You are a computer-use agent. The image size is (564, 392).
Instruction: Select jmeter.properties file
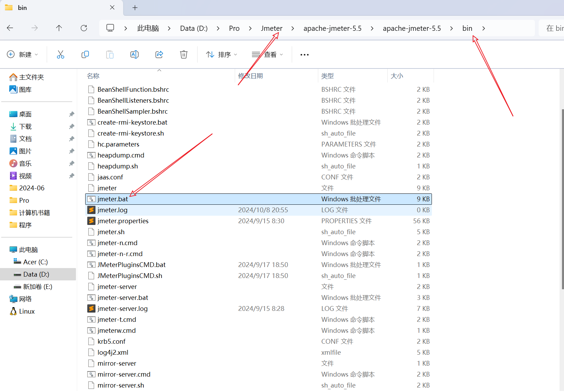pos(258,221)
